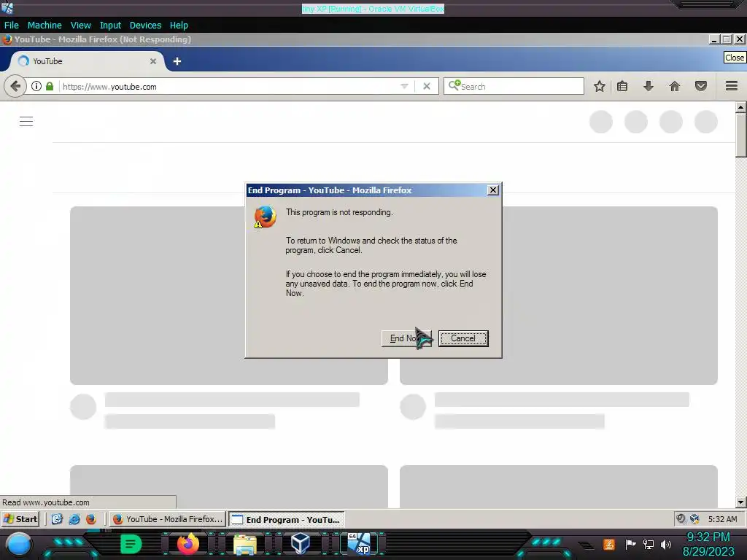Switch to End Program taskbar button
The height and width of the screenshot is (560, 747).
coord(286,519)
